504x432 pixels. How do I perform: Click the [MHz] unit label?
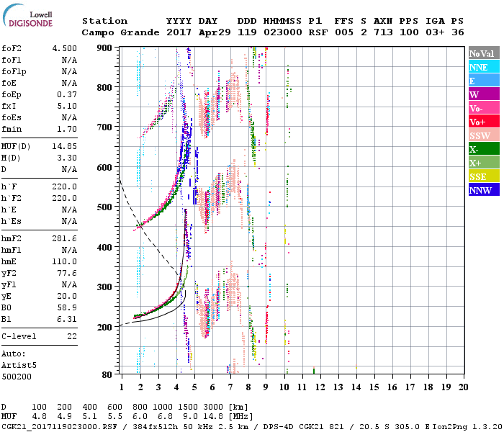[240, 417]
